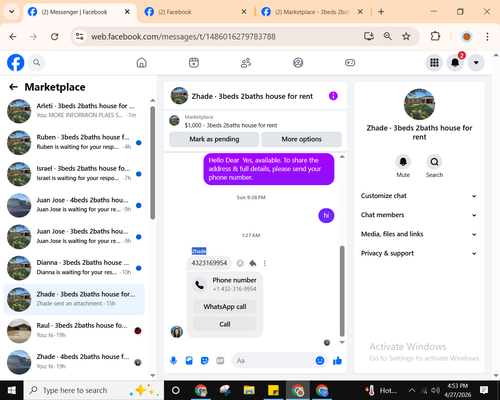Screen dimensions: 500x400
Task: Open Israel 3beds 2baths conversation
Action: point(74,173)
